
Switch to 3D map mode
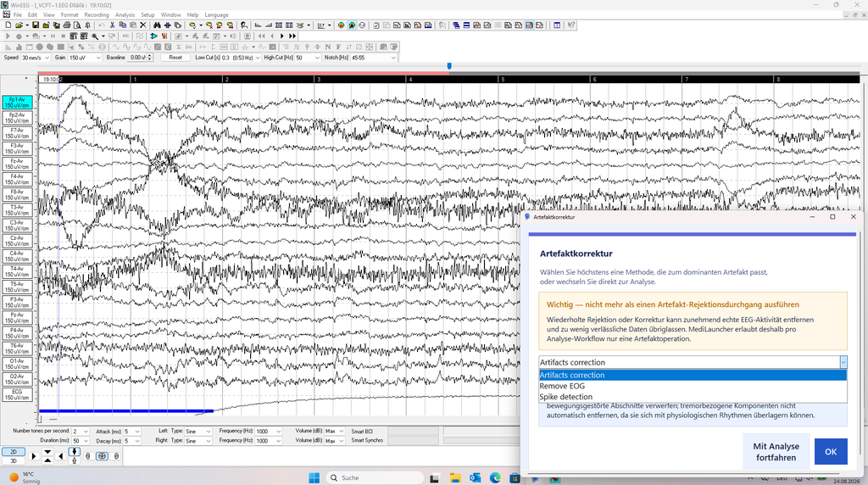pos(14,460)
